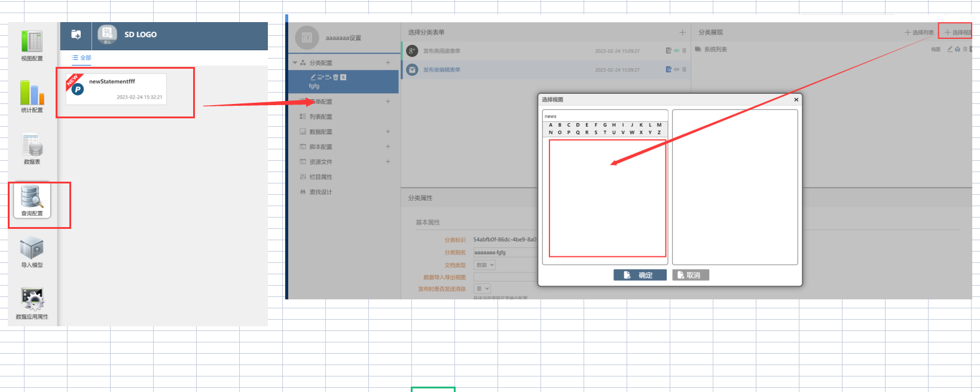980x392 pixels.
Task: Click the 取消 cancel button
Action: click(691, 275)
